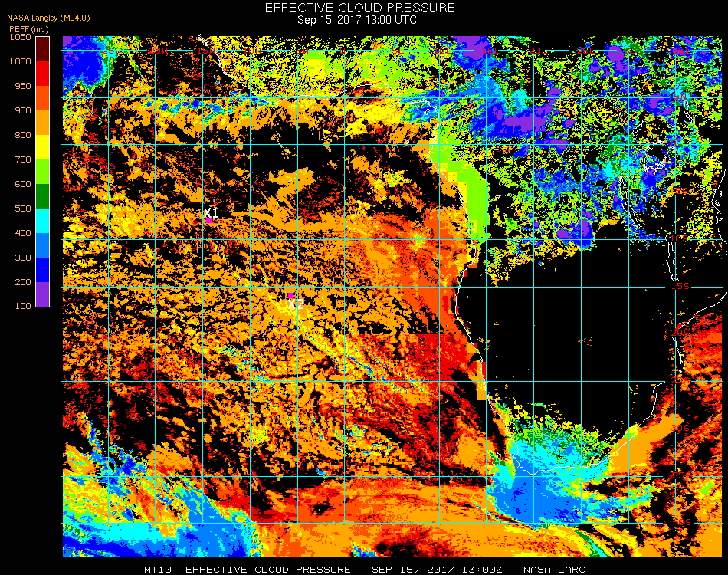Click the bright red 950-1000 mb swatch
Screen dimensions: 728x575
(42, 74)
